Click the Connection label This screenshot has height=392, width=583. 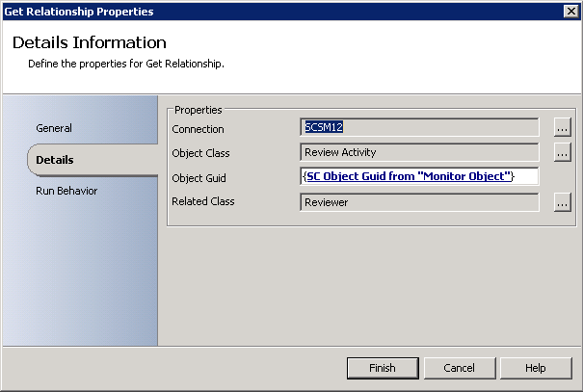(198, 129)
